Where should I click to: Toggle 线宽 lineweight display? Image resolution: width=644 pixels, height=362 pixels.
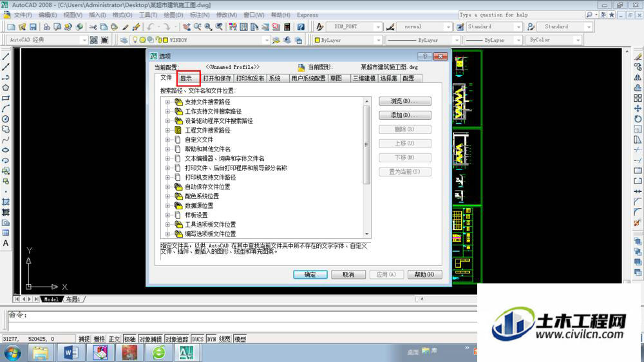click(x=225, y=339)
